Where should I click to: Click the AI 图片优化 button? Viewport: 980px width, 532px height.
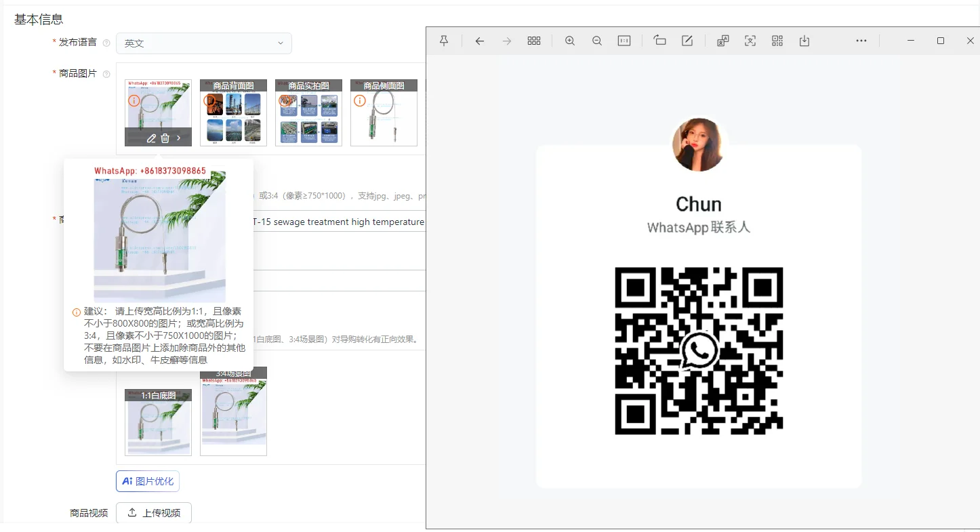coord(148,481)
